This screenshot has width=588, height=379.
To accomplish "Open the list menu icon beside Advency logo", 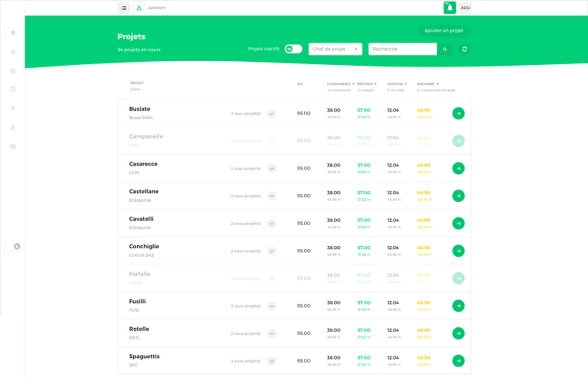I will (x=124, y=8).
